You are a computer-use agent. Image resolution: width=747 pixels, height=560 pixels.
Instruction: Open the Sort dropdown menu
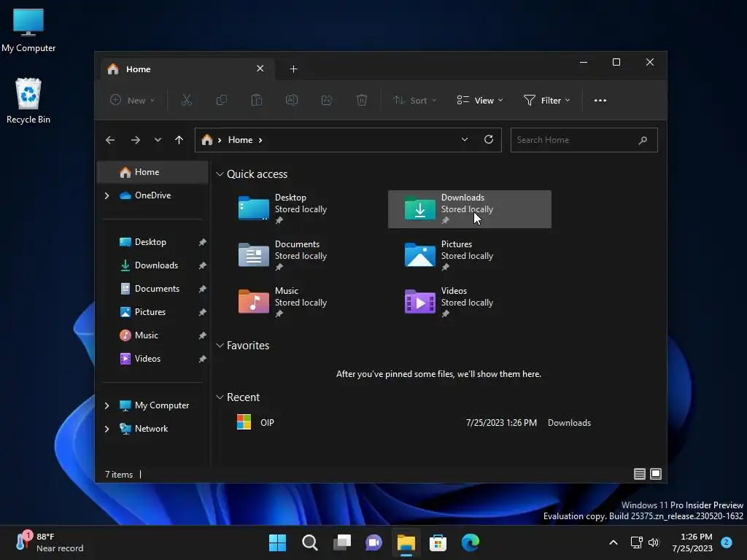[414, 101]
